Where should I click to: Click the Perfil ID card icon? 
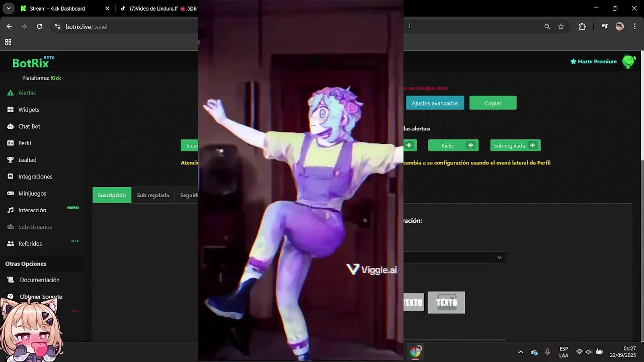tap(10, 143)
